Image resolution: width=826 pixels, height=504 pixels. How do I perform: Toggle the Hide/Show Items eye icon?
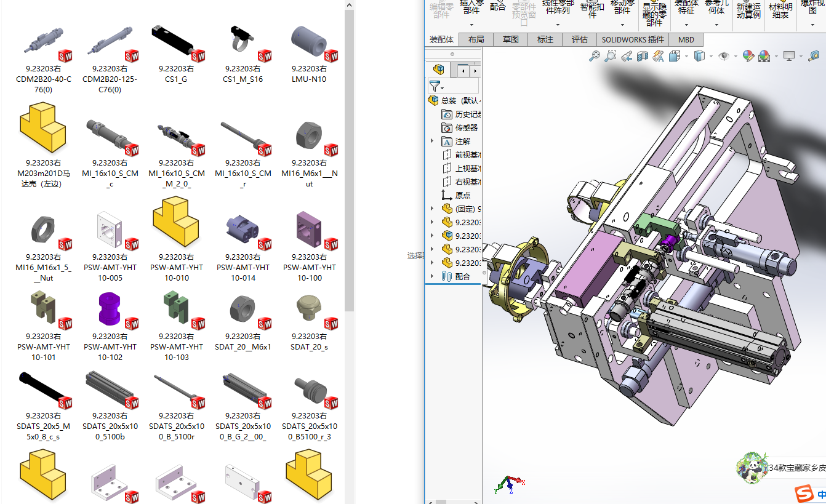tap(724, 57)
